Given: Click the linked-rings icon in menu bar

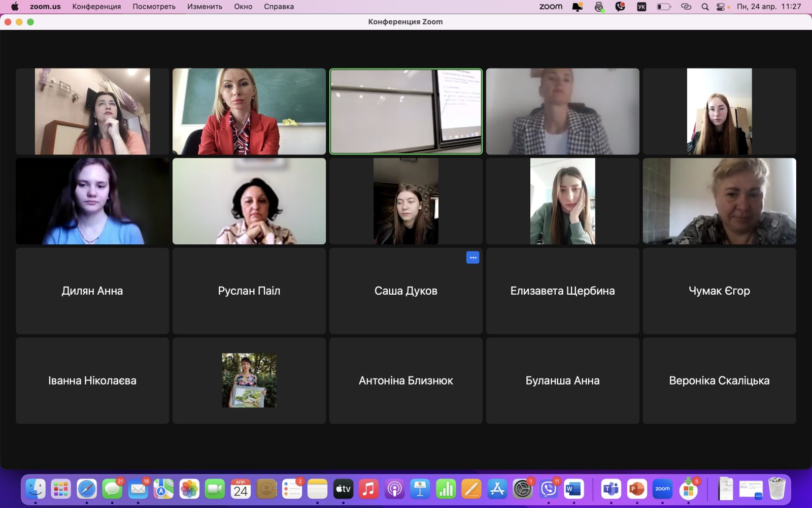Looking at the screenshot, I should [x=686, y=7].
